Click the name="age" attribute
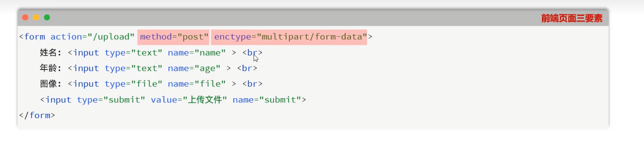This screenshot has height=162, width=644. coord(194,68)
